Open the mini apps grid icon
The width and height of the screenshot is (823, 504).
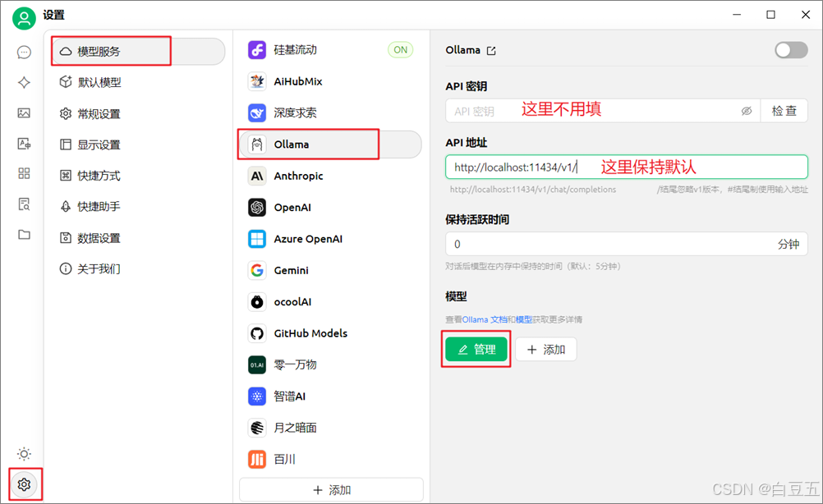point(24,173)
